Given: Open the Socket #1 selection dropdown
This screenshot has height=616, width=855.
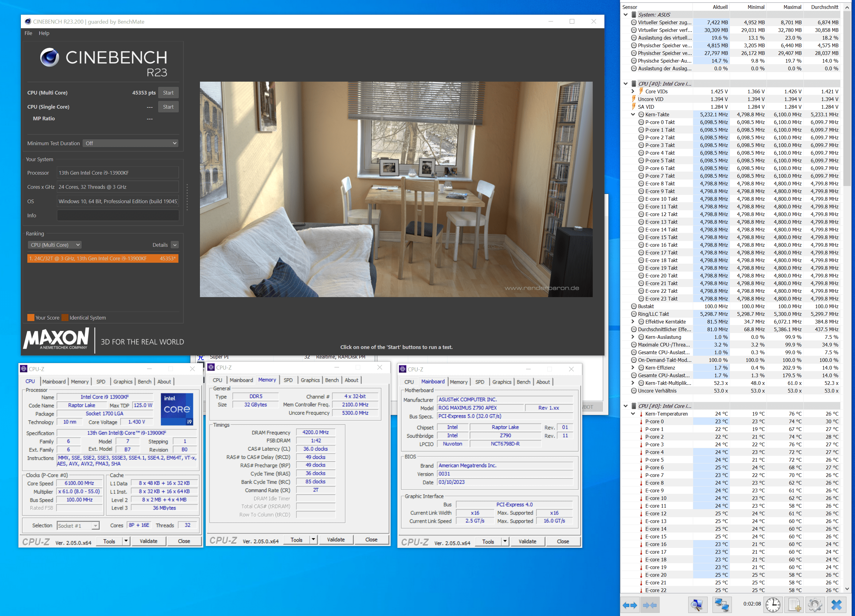Looking at the screenshot, I should pos(78,525).
